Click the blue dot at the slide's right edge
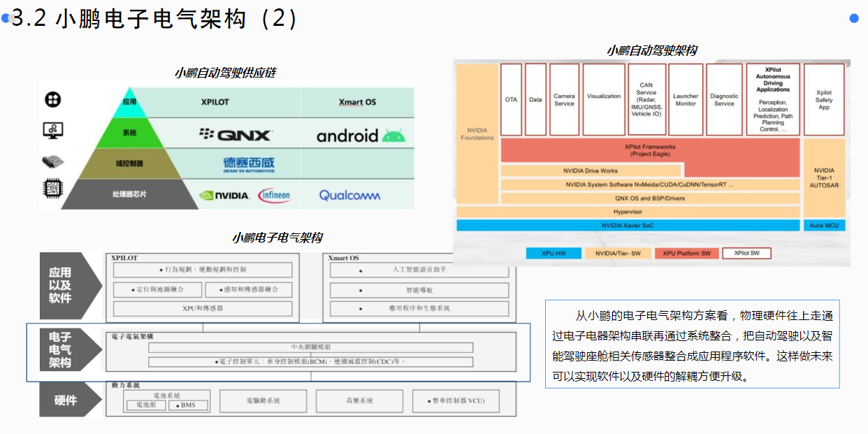The height and width of the screenshot is (434, 868). click(x=854, y=18)
